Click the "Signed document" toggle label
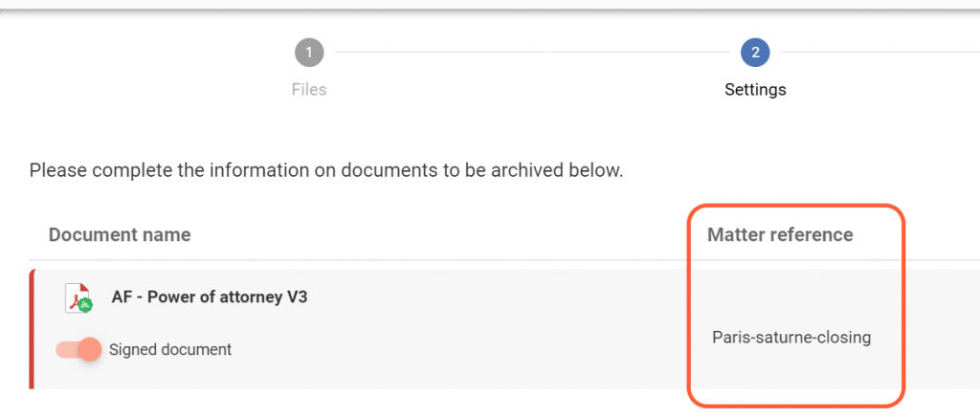 pos(170,349)
